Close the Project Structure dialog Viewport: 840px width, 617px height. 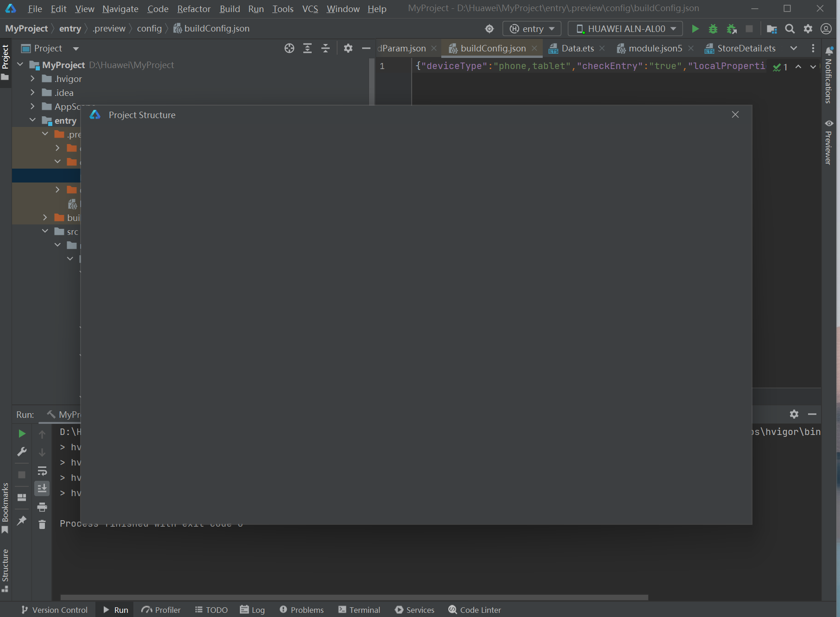(735, 114)
